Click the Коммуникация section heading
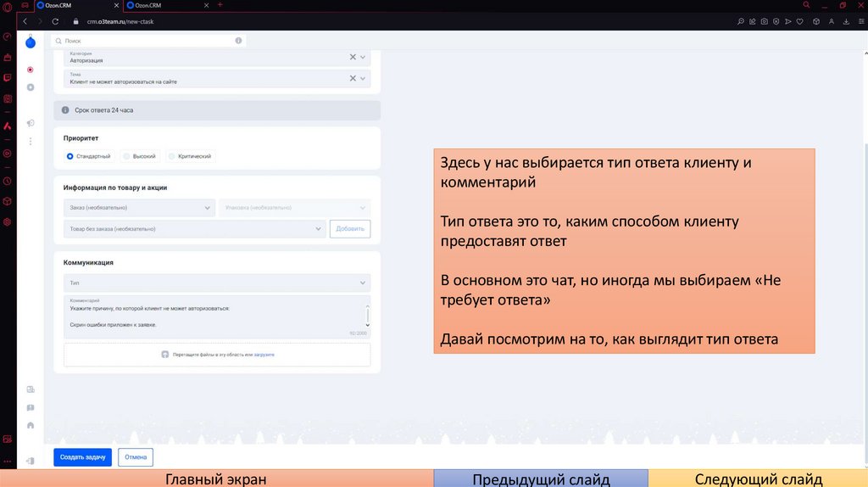Viewport: 868px width, 487px height. [88, 263]
